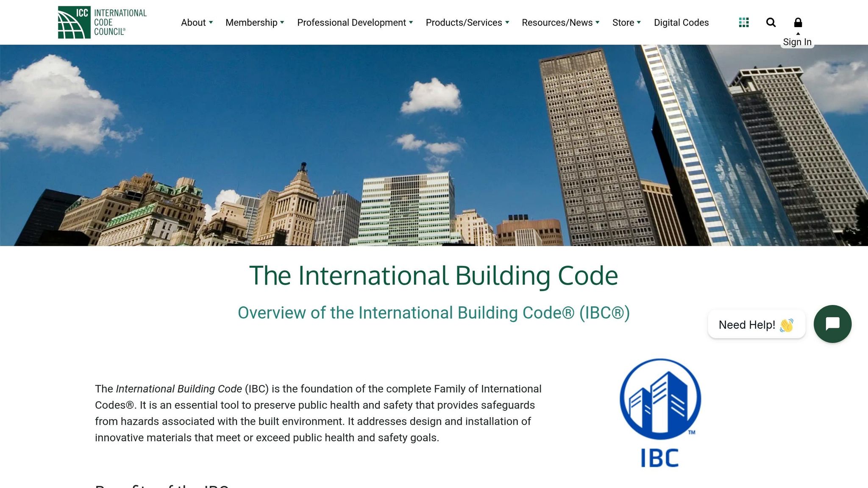
Task: Expand the Professional Development dropdown
Action: coord(355,22)
